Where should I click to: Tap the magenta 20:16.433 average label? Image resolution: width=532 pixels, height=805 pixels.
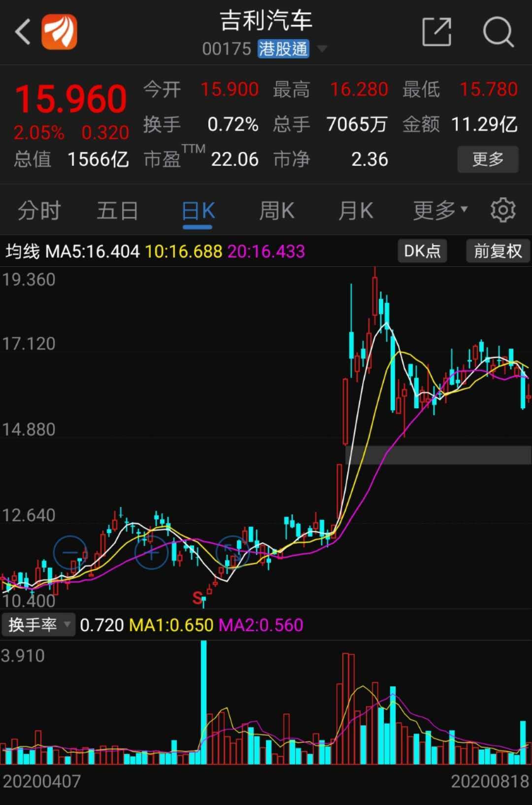click(x=266, y=251)
